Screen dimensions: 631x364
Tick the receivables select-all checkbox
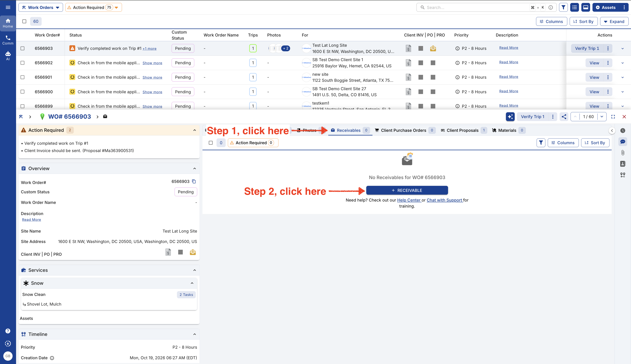coord(211,143)
